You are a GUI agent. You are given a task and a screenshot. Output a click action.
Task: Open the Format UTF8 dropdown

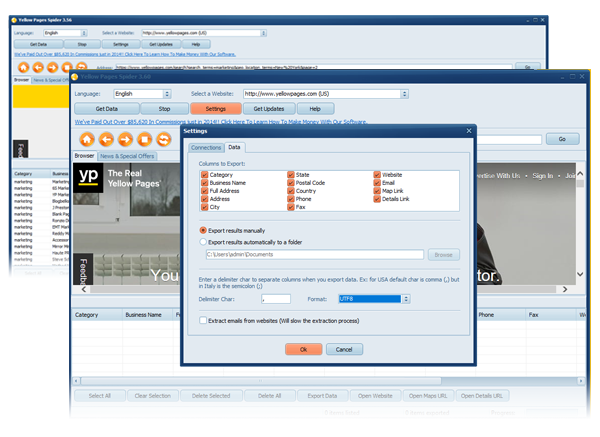point(406,299)
